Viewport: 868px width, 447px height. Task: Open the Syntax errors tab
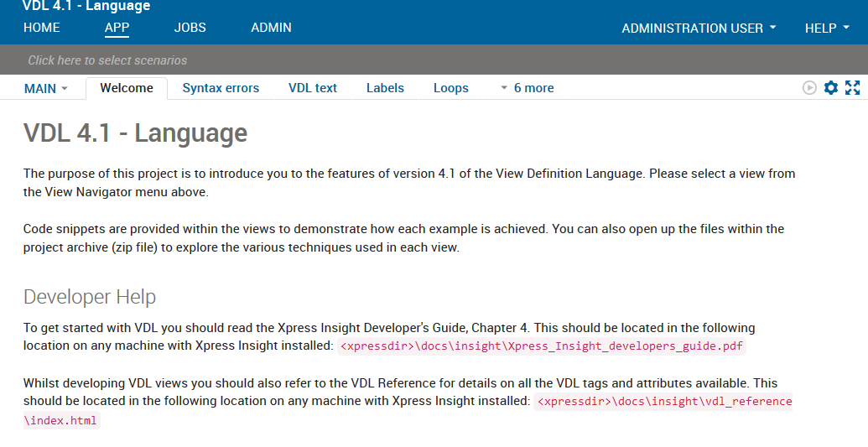click(x=221, y=88)
